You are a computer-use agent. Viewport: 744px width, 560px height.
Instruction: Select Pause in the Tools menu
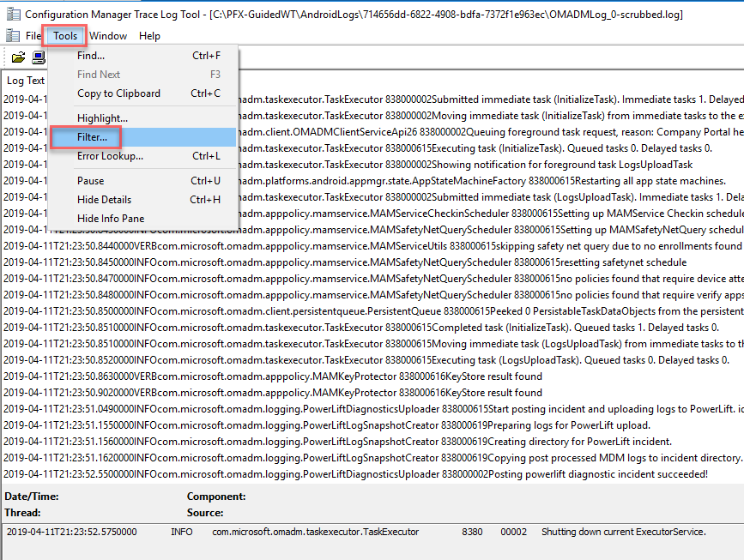tap(142, 181)
